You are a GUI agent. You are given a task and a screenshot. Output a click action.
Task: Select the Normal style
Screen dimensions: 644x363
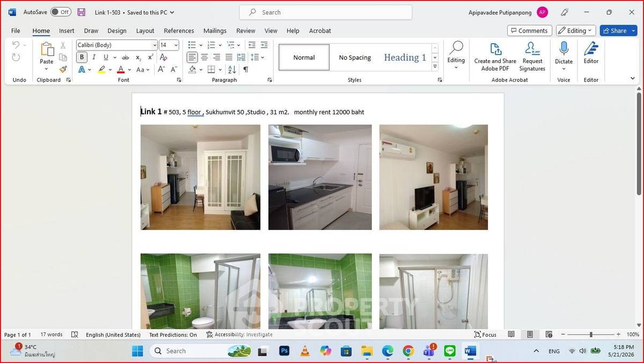tap(304, 57)
